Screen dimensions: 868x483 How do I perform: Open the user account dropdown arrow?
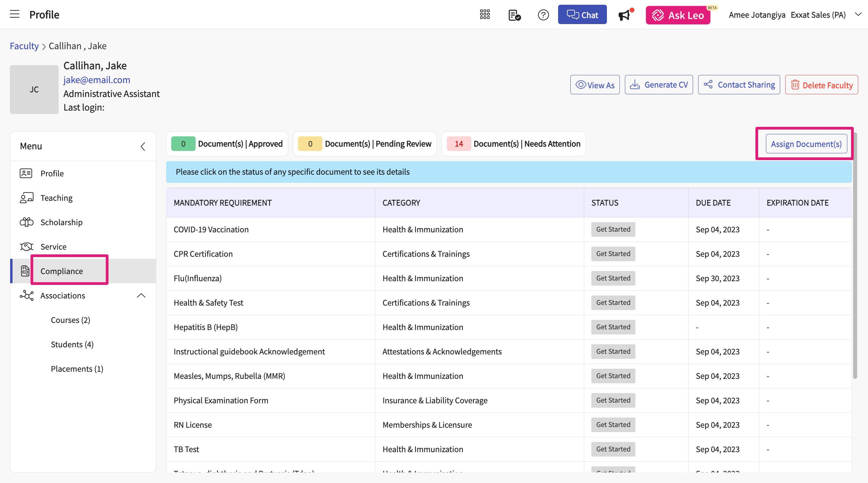pyautogui.click(x=858, y=15)
